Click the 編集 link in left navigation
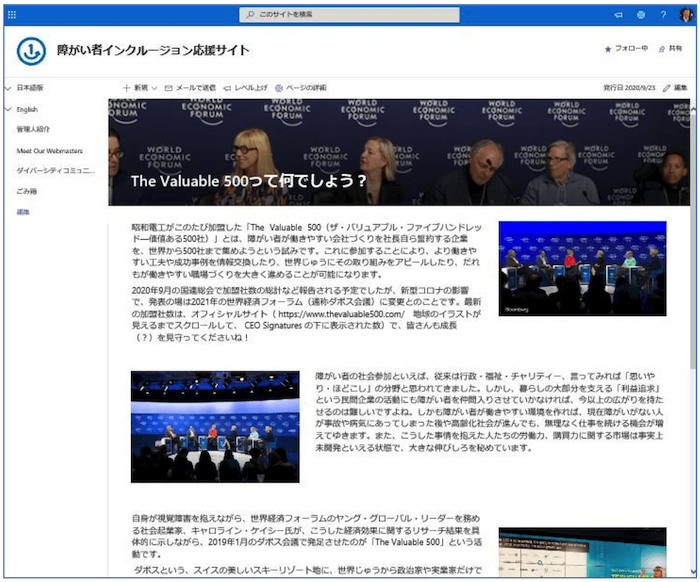 [x=23, y=212]
